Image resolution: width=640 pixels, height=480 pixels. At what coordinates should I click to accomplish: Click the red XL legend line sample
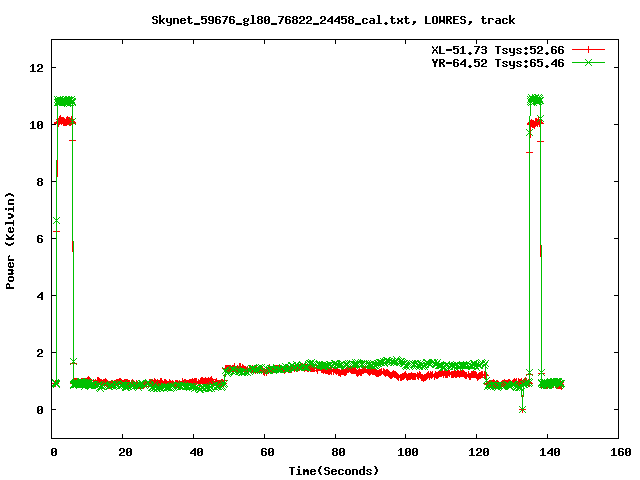pos(588,50)
